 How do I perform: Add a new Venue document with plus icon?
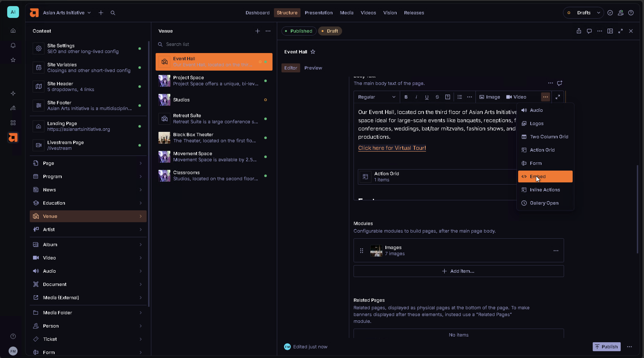click(x=257, y=31)
